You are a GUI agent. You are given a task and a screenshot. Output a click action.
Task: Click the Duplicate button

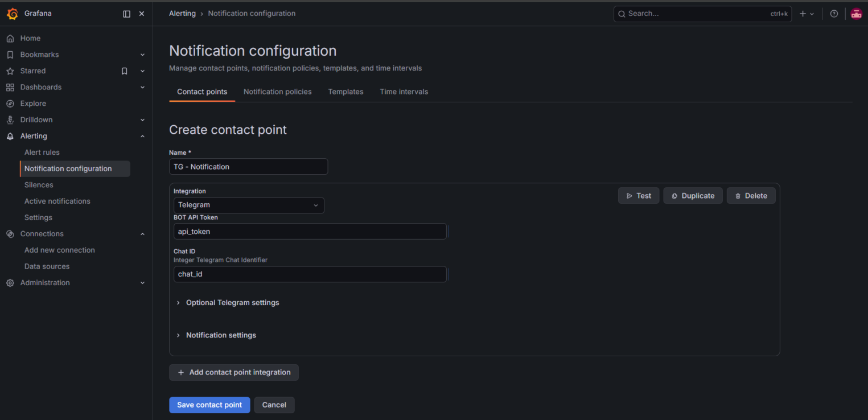pyautogui.click(x=693, y=196)
